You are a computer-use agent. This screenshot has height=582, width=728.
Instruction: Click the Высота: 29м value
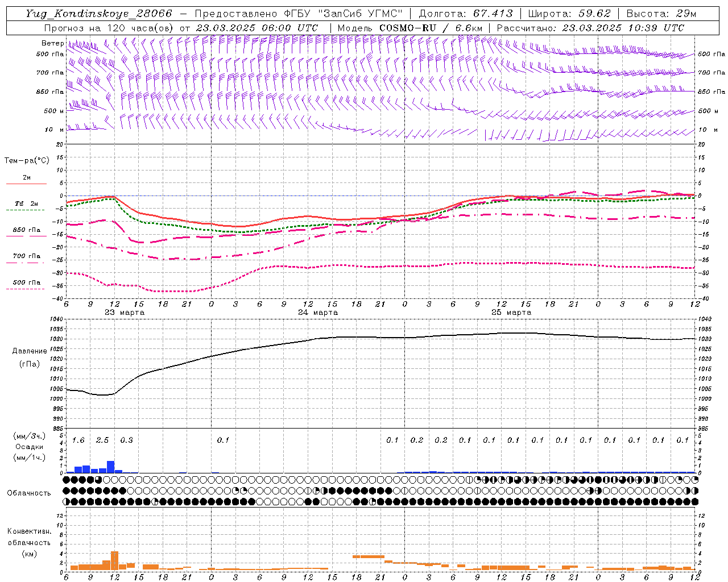click(661, 14)
